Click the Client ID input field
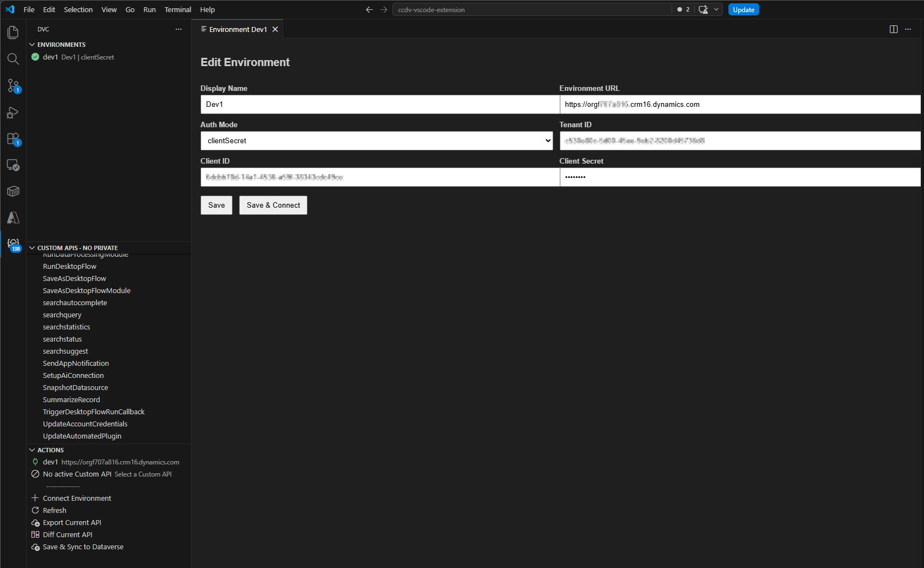Viewport: 924px width, 568px height. (380, 177)
